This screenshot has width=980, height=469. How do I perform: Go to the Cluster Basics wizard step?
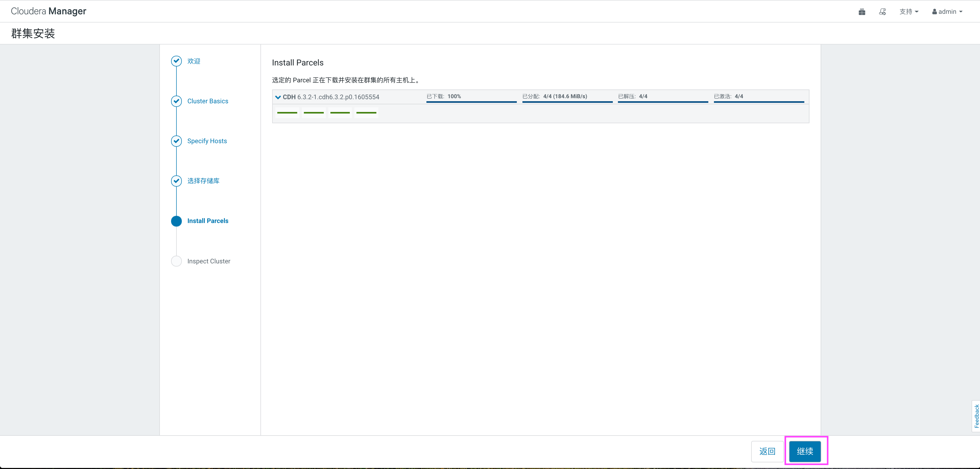(207, 101)
